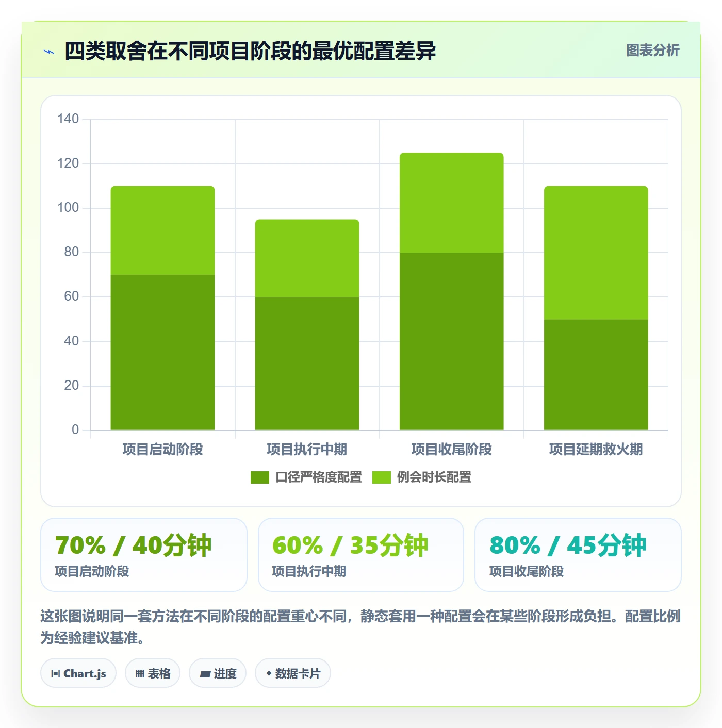
Task: Click the 进度 tag
Action: tap(218, 673)
